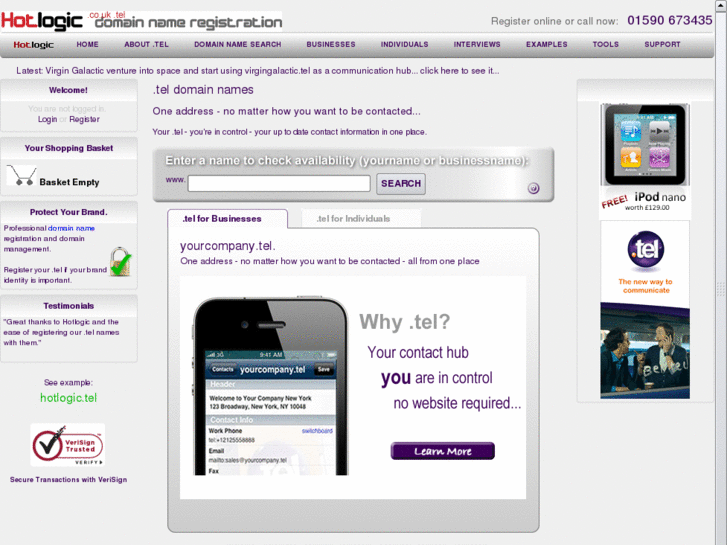Open the INTERVIEWS menu item

point(477,45)
